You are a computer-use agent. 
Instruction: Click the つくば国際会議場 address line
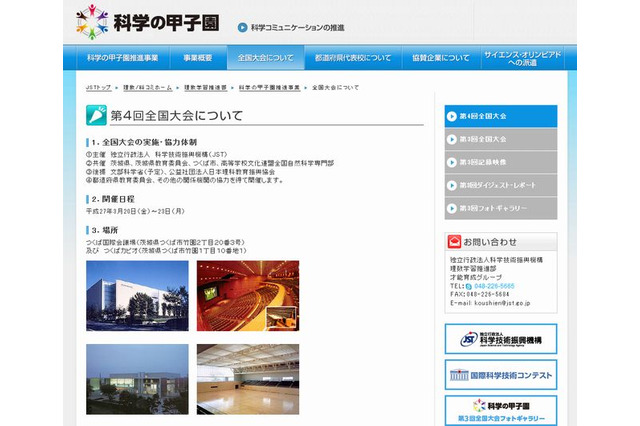[x=166, y=242]
